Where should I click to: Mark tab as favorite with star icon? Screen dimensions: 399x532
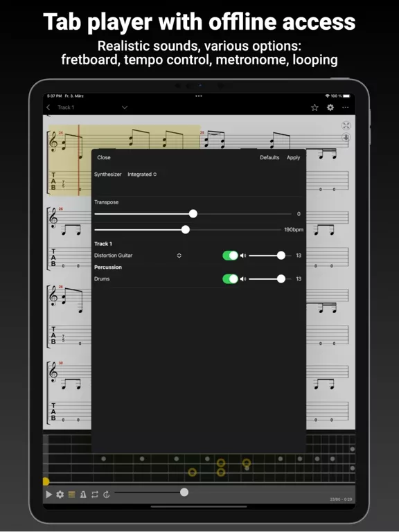(x=314, y=107)
